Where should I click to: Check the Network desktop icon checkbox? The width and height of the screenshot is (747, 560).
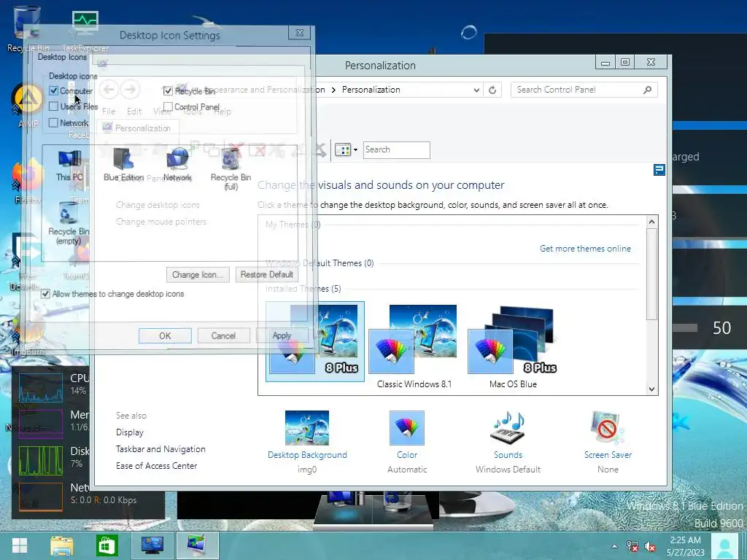click(x=53, y=122)
